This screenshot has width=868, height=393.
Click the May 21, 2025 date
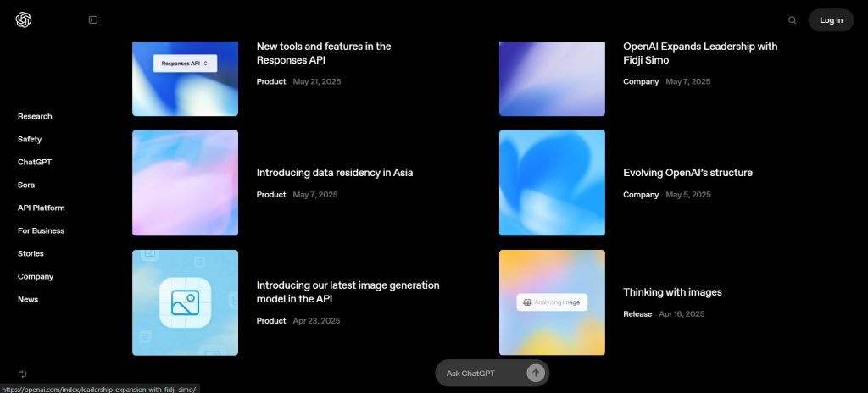317,82
